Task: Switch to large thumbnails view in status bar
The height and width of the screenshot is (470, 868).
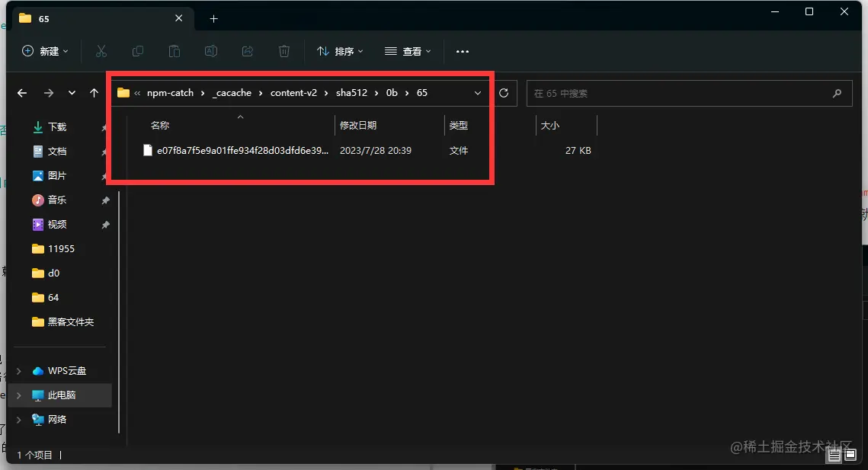Action: pos(851,455)
